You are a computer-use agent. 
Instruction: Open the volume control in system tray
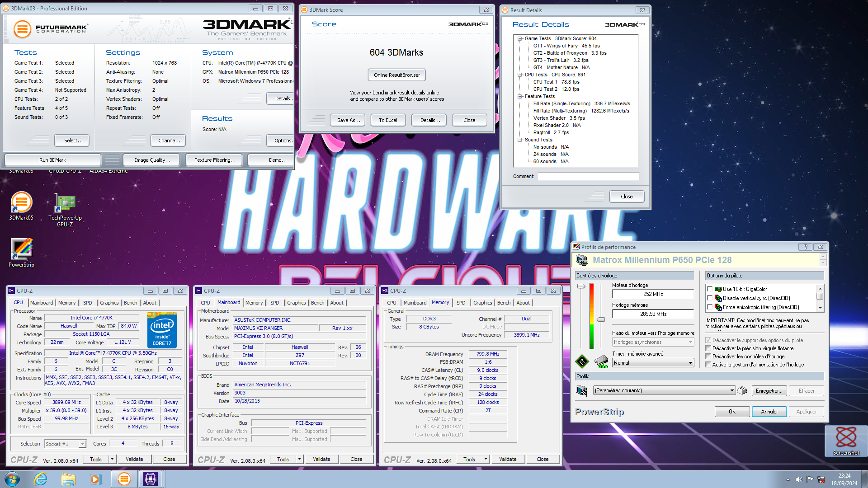click(799, 479)
